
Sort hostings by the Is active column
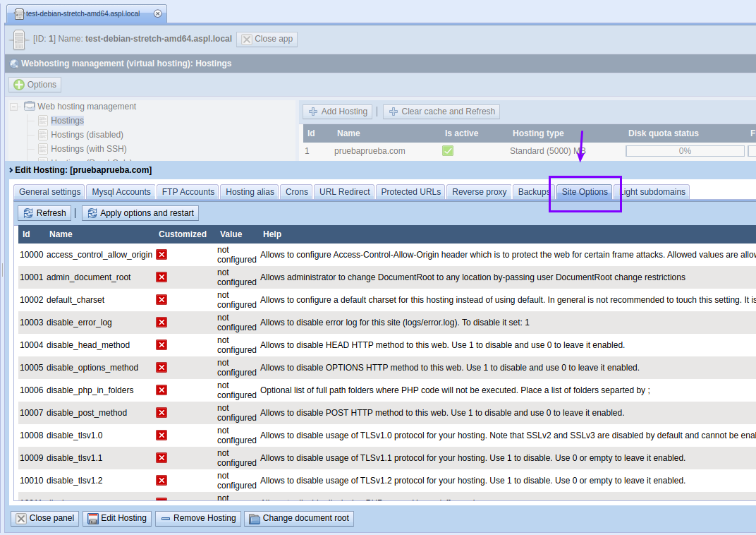point(461,133)
